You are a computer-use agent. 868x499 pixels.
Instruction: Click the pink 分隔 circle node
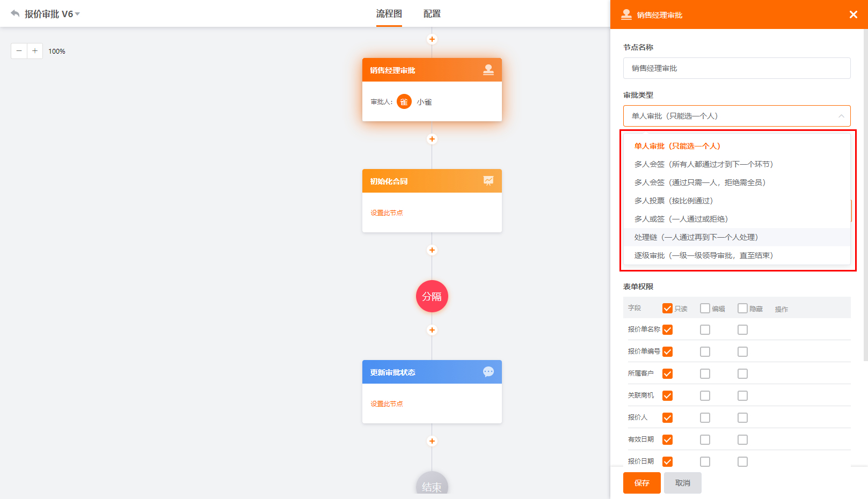432,296
